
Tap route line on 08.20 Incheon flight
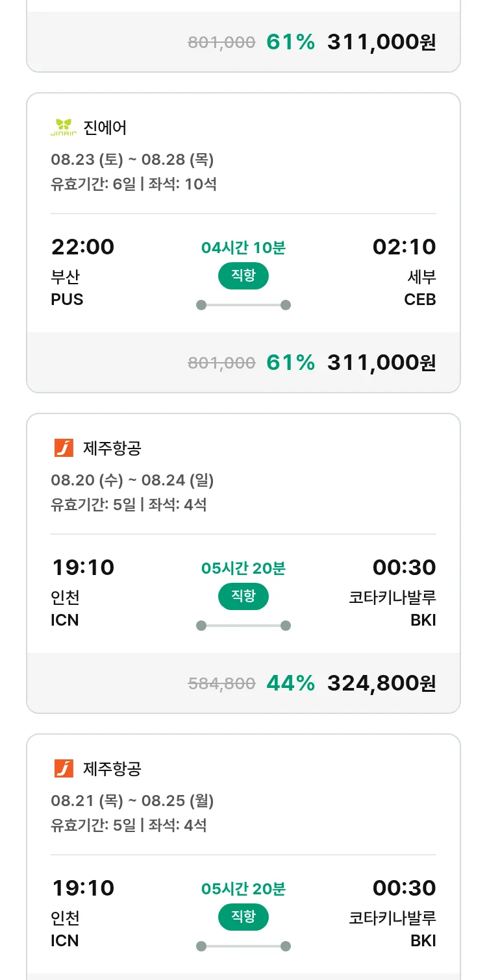(x=243, y=626)
